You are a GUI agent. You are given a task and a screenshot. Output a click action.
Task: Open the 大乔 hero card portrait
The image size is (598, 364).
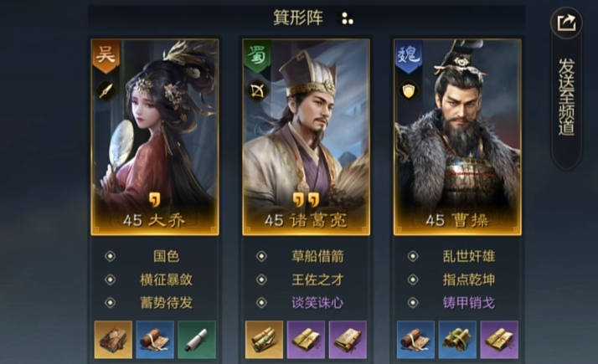click(x=155, y=137)
